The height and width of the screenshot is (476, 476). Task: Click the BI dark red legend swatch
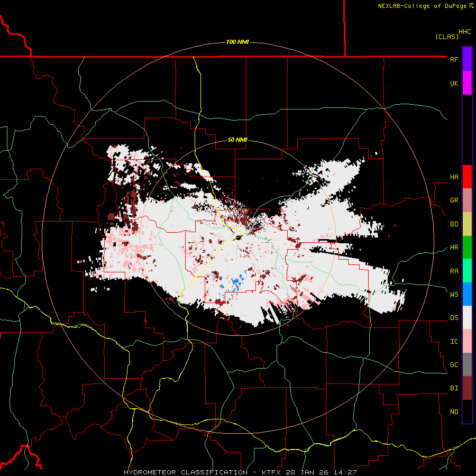467,388
